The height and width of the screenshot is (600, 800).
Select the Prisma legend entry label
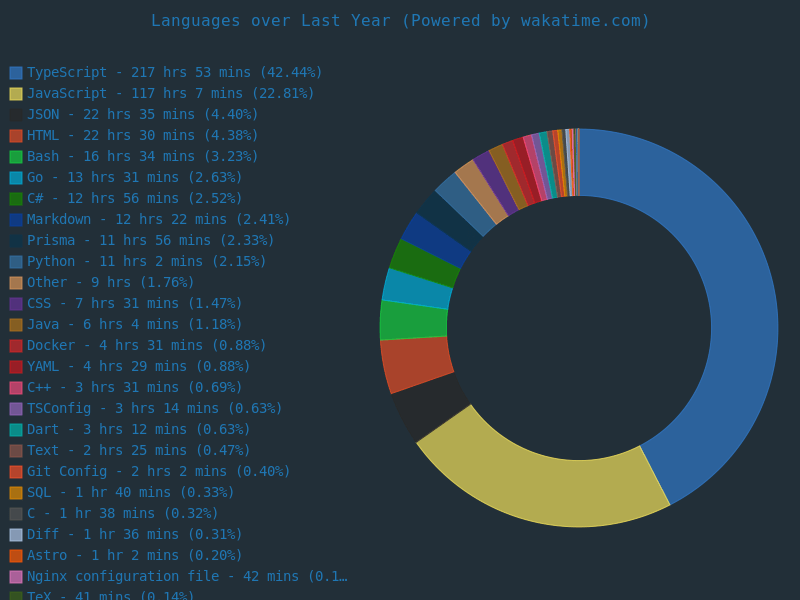pyautogui.click(x=150, y=240)
